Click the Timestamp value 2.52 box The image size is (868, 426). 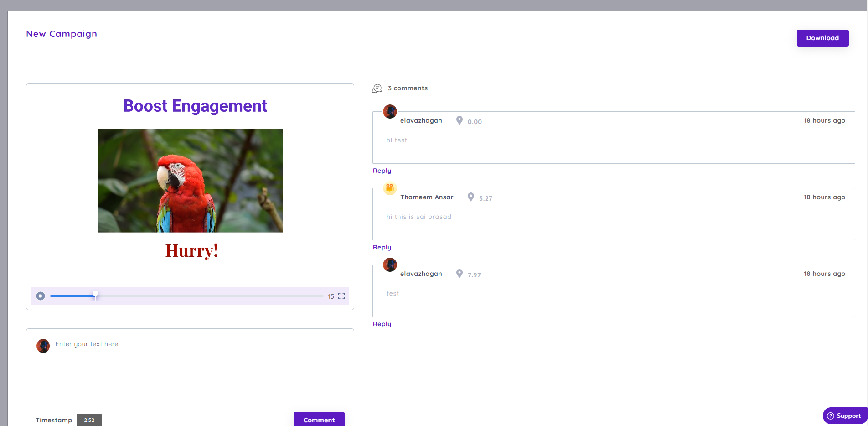click(x=89, y=420)
